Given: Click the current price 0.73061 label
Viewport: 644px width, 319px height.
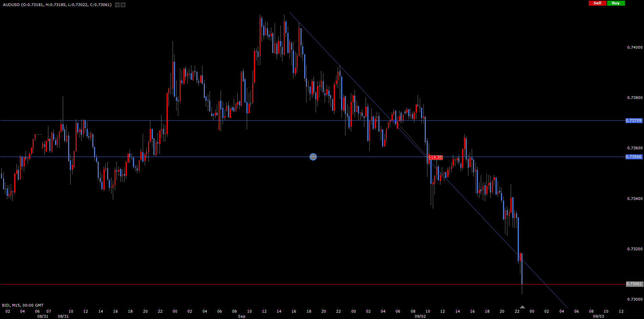Looking at the screenshot, I should pos(634,284).
